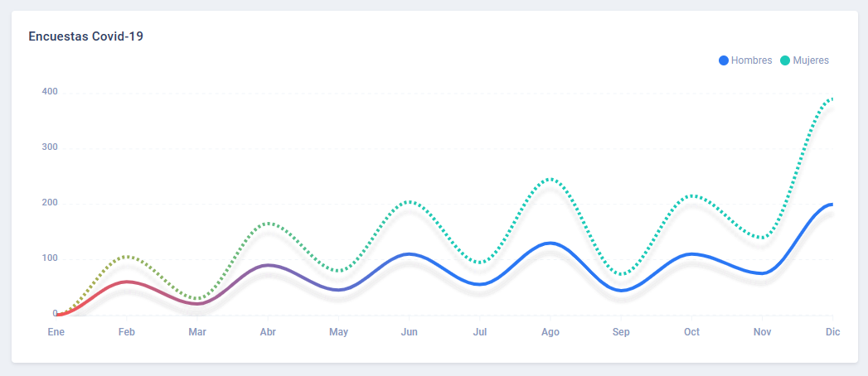Toggle the Hombres series legend label
Viewport: 868px width, 376px height.
pyautogui.click(x=752, y=60)
